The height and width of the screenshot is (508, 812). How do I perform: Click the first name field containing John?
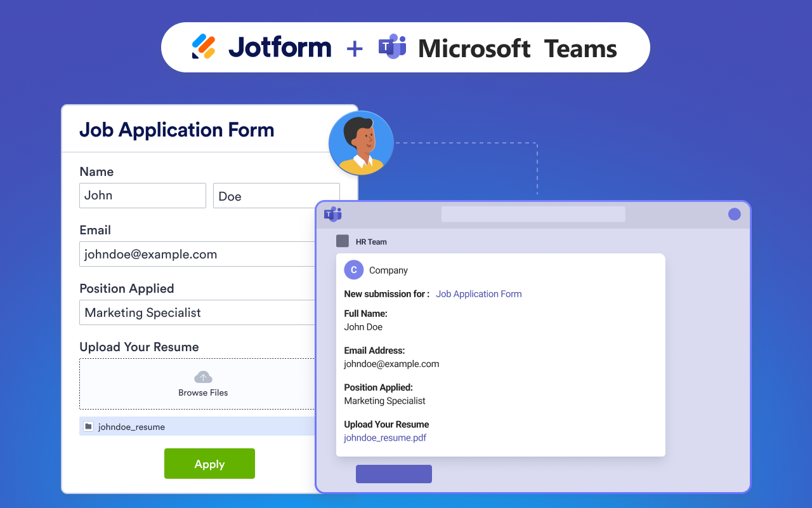142,196
